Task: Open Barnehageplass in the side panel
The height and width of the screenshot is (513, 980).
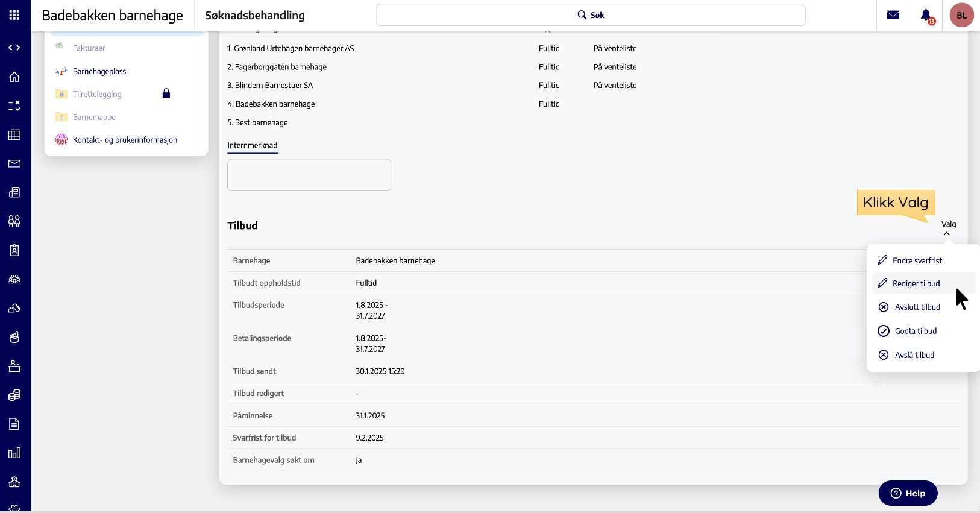Action: click(x=99, y=71)
